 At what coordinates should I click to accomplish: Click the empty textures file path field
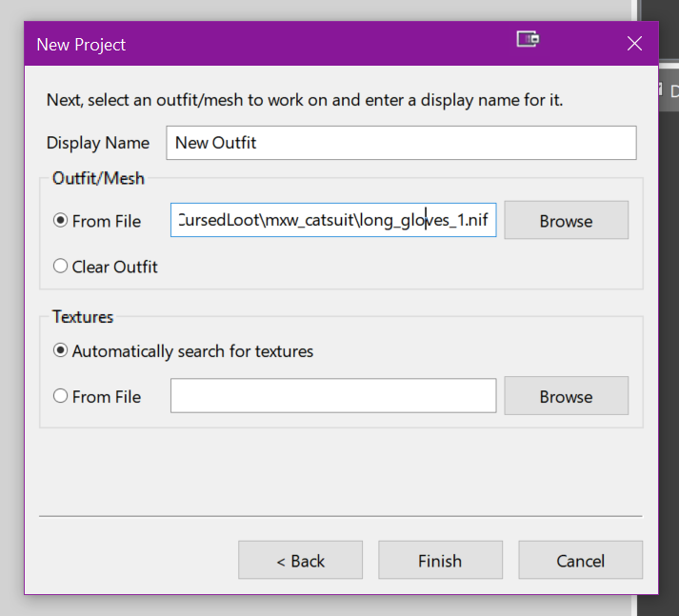pyautogui.click(x=333, y=396)
